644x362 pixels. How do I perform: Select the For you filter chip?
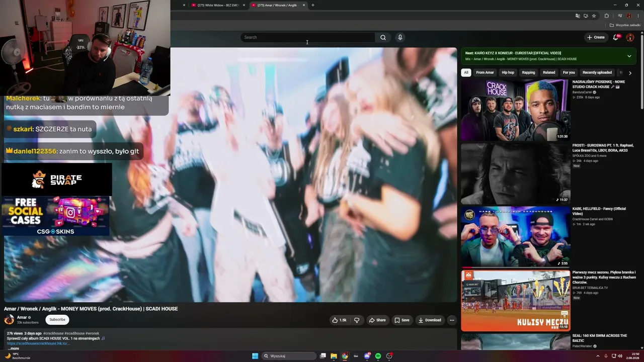569,72
